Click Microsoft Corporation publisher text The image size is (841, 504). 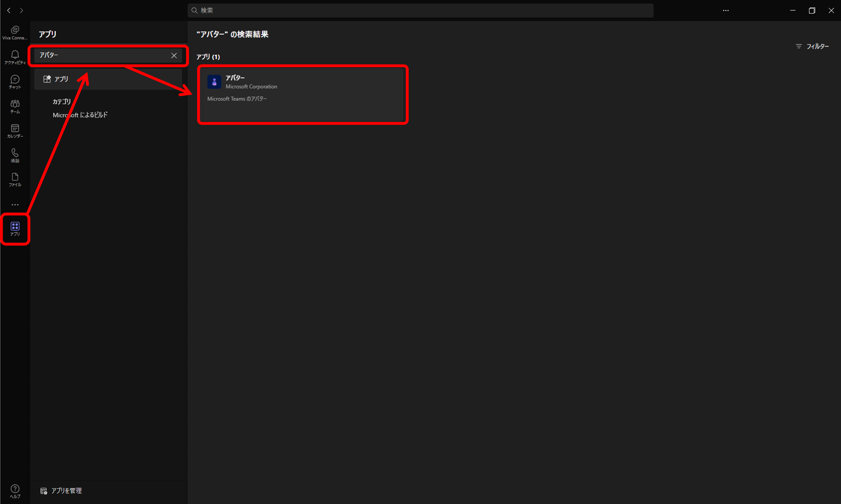(251, 87)
